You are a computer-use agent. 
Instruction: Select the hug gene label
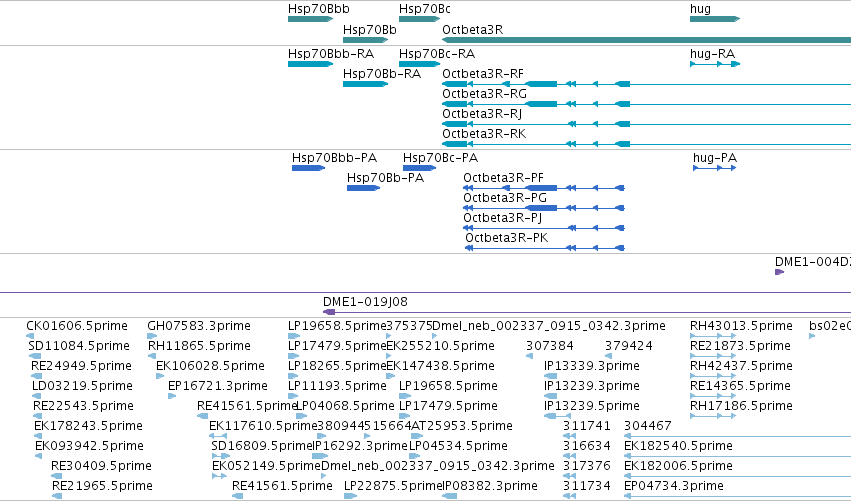pos(700,9)
